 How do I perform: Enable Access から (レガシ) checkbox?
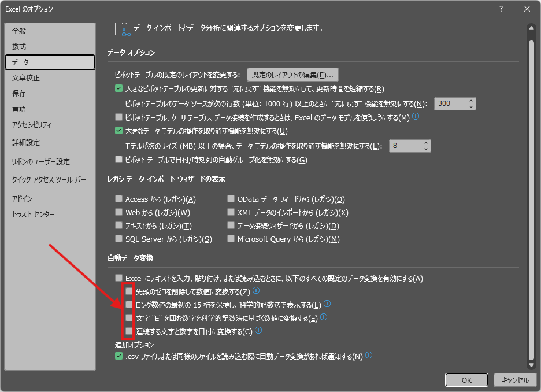click(x=118, y=199)
